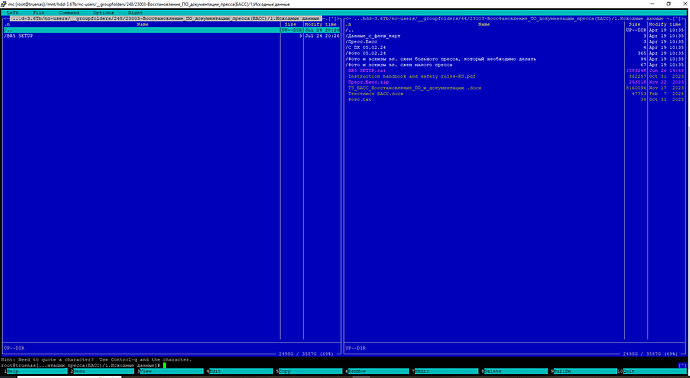Open the Left panel menu
This screenshot has height=378, width=690.
[x=12, y=13]
